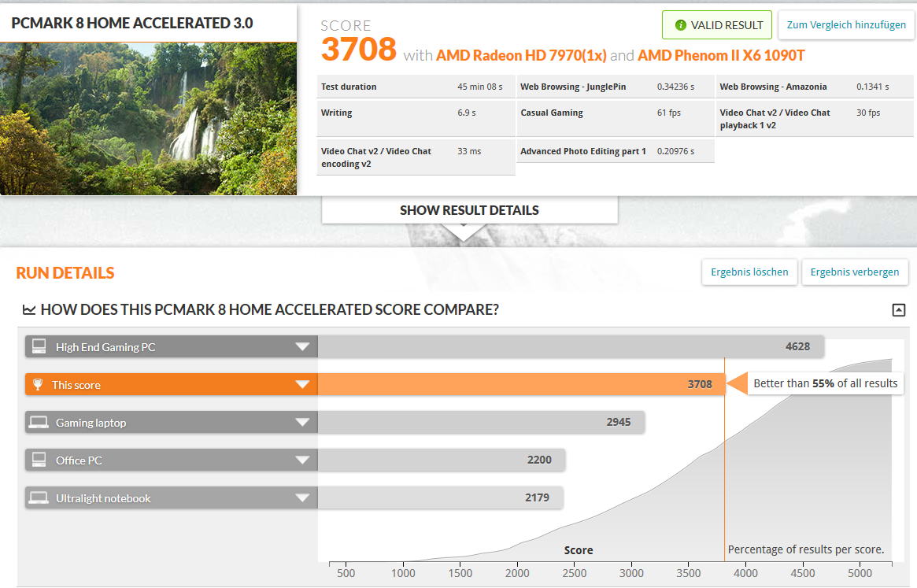Expand the Gaming laptop dropdown arrow
This screenshot has width=917, height=588.
(302, 423)
